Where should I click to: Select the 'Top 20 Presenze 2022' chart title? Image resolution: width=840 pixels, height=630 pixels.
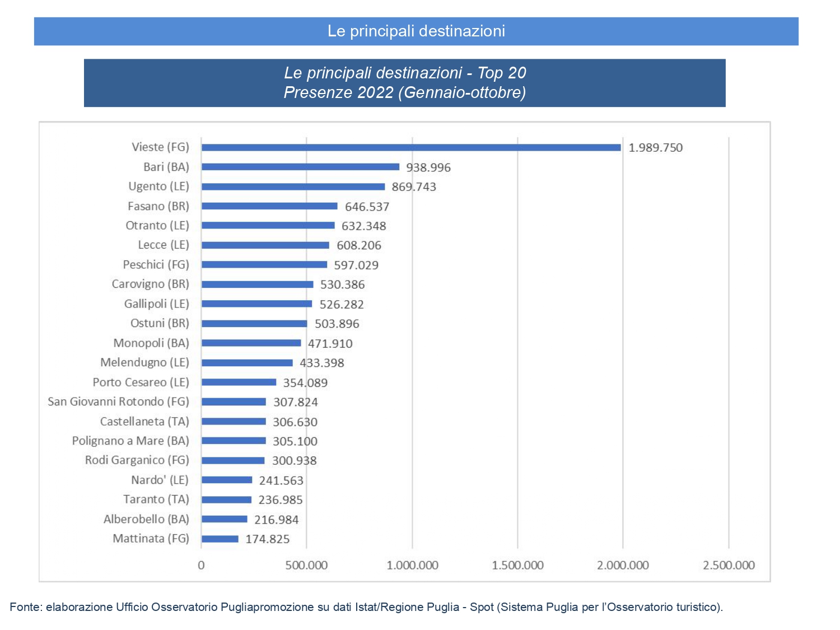coord(404,83)
